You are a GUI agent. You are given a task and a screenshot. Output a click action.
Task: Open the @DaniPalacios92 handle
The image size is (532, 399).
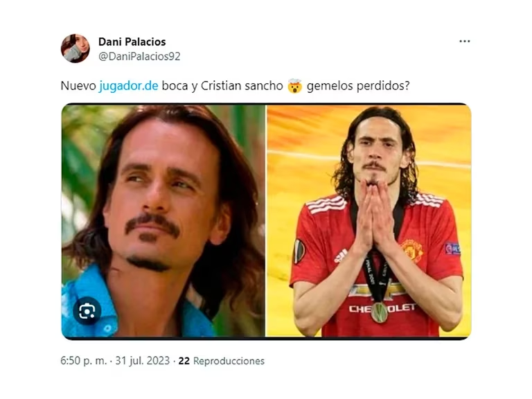point(139,56)
